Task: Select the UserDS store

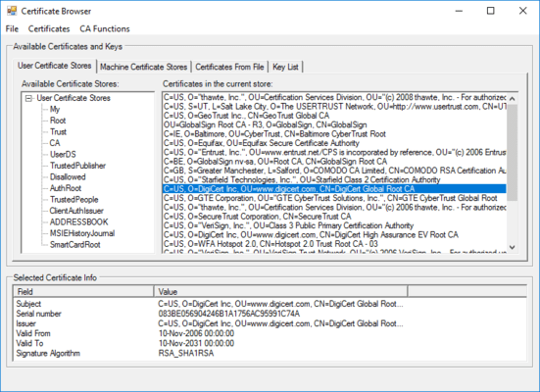Action: (63, 154)
